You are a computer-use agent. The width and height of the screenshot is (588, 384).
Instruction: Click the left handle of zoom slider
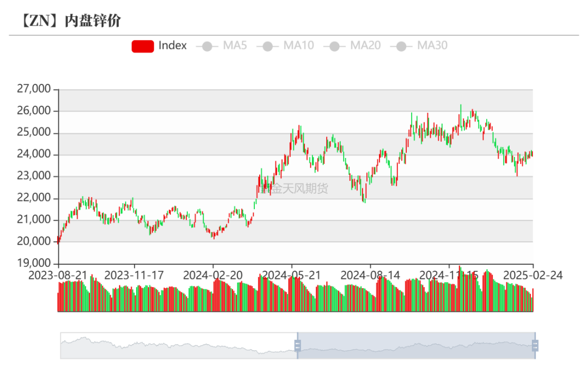pos(297,345)
